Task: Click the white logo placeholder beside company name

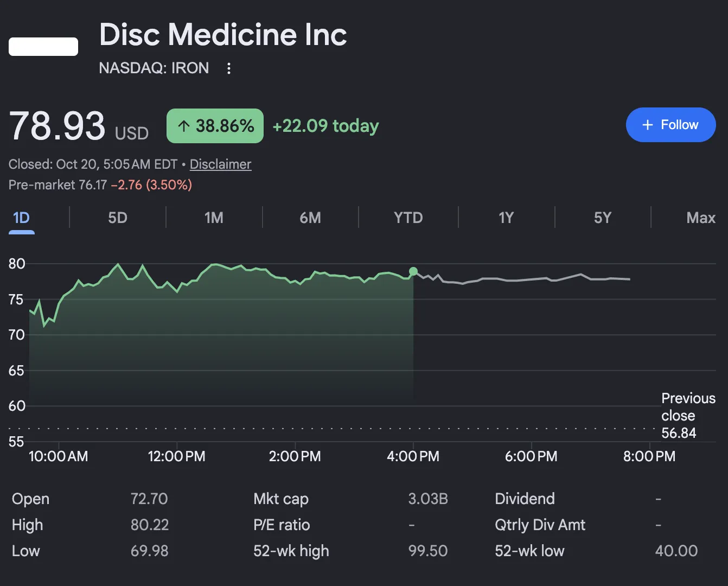Action: 43,47
